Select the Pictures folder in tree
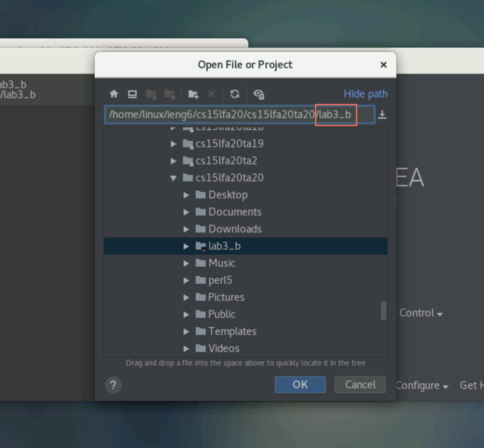The image size is (484, 448). coord(226,297)
